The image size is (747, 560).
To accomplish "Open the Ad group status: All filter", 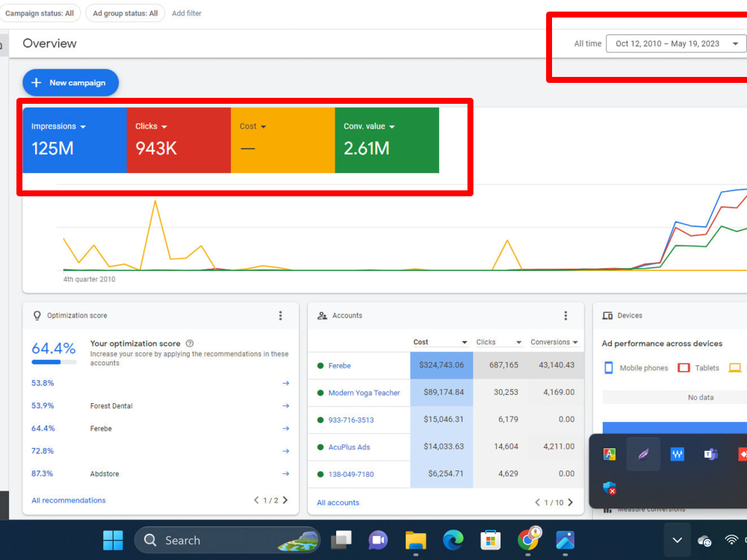I will coord(125,13).
